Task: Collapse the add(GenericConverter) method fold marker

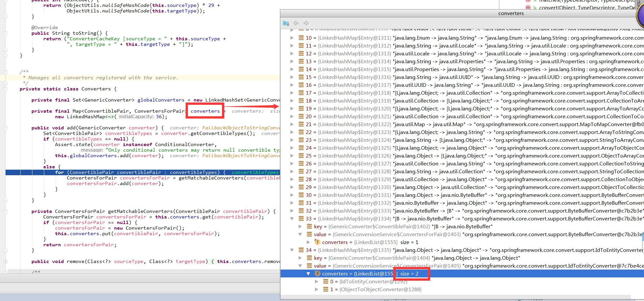Action: pyautogui.click(x=5, y=128)
